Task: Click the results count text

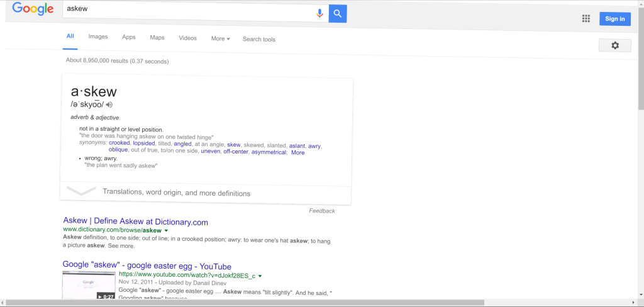Action: [118, 61]
